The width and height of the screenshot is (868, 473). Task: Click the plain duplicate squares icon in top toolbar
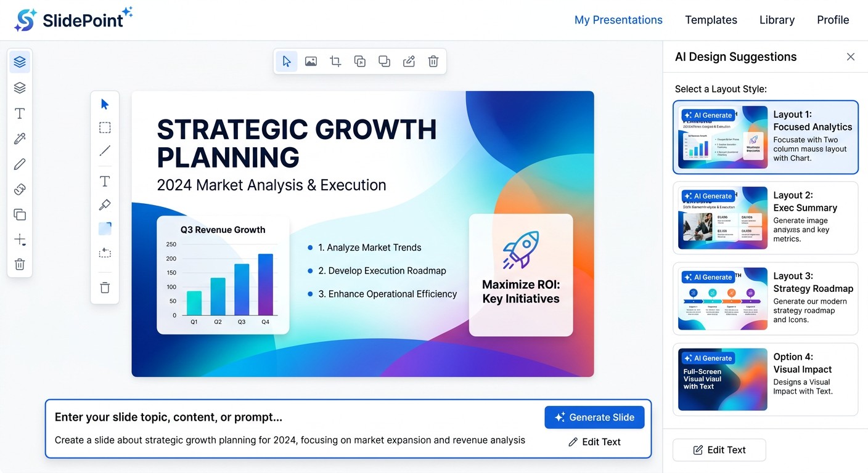[x=384, y=61]
